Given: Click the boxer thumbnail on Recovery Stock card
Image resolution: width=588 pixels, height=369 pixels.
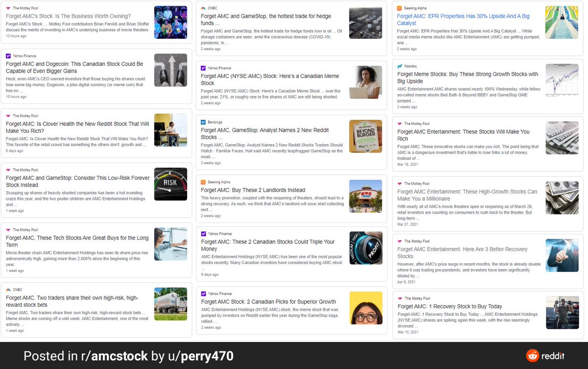Looking at the screenshot, I should click(x=562, y=313).
